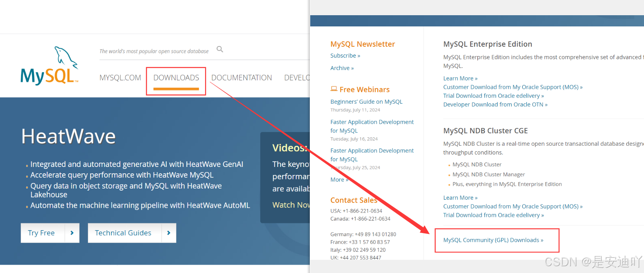Click More under Free Webinars
This screenshot has width=644, height=273.
[339, 180]
